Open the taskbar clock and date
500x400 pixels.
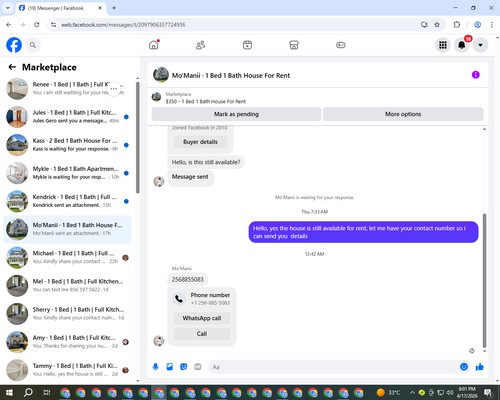tap(467, 392)
